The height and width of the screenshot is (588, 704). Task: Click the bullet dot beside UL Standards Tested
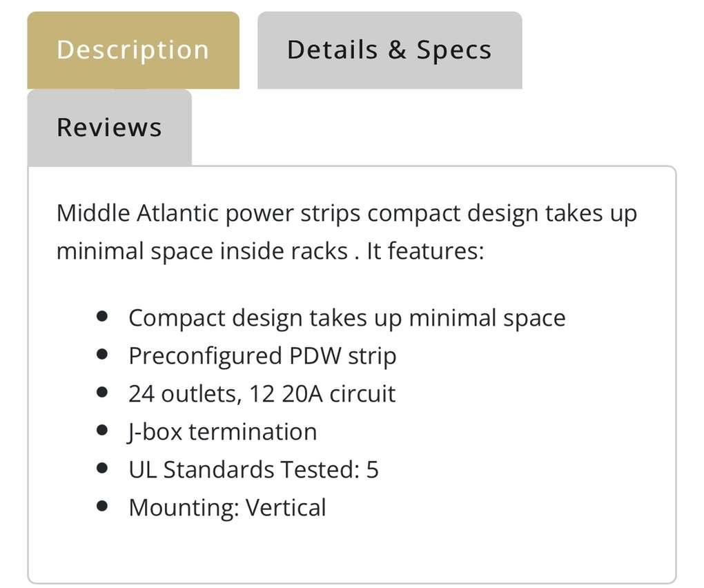(103, 468)
